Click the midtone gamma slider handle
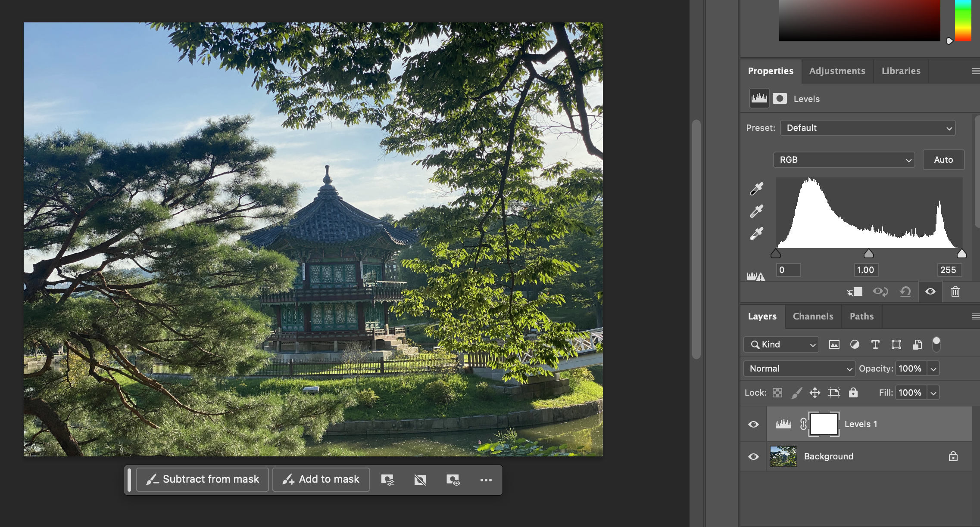Viewport: 980px width, 527px height. 868,254
